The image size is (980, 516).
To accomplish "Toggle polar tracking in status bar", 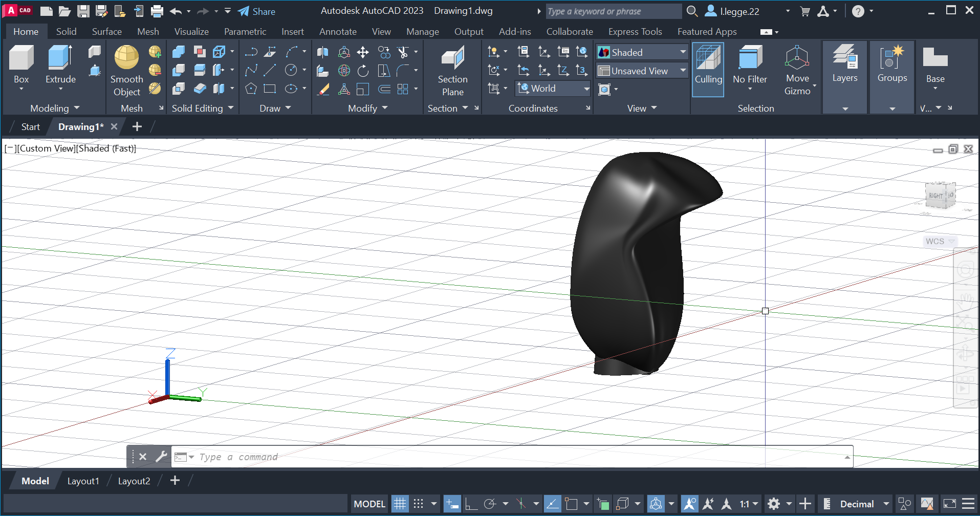I will point(490,504).
